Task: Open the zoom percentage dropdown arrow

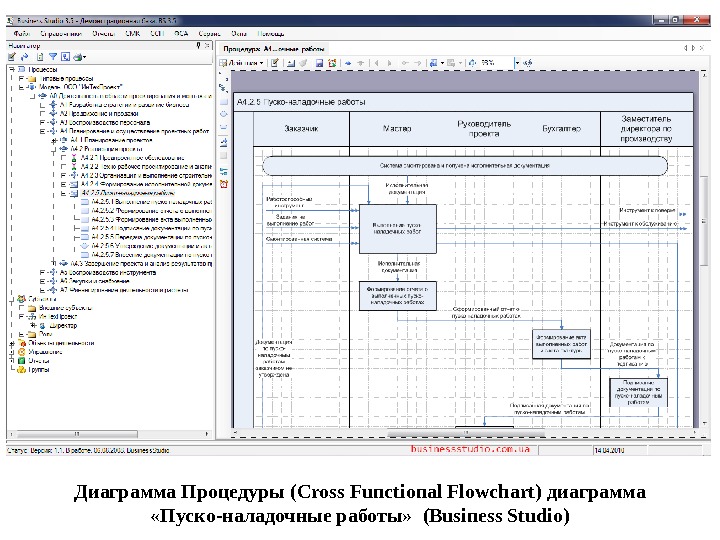Action: pos(517,63)
